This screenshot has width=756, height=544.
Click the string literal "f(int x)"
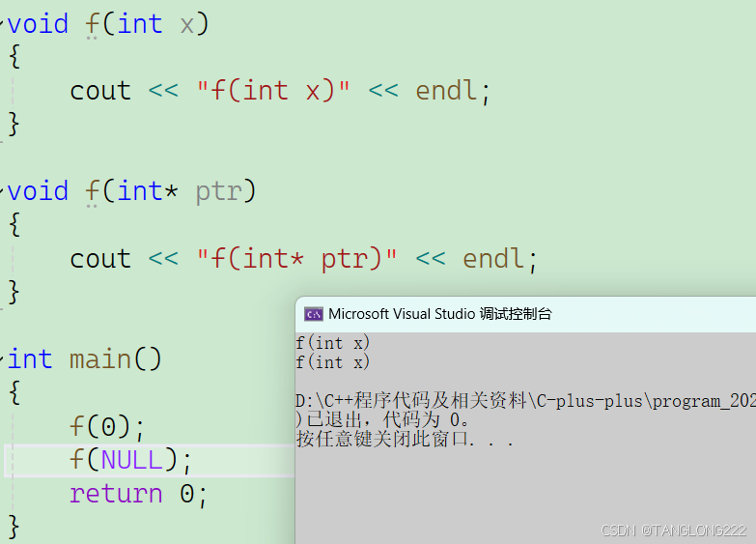(x=273, y=90)
